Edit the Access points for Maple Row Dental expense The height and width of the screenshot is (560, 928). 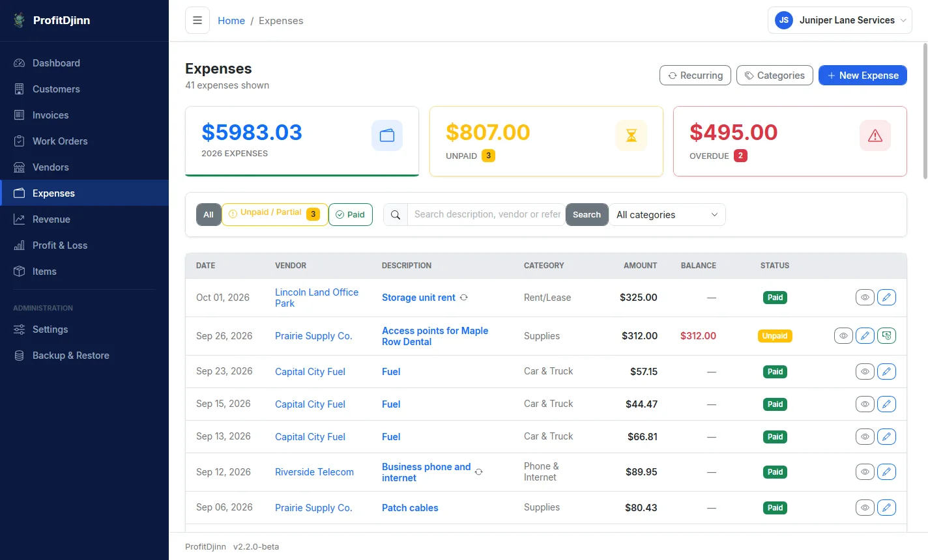(865, 336)
